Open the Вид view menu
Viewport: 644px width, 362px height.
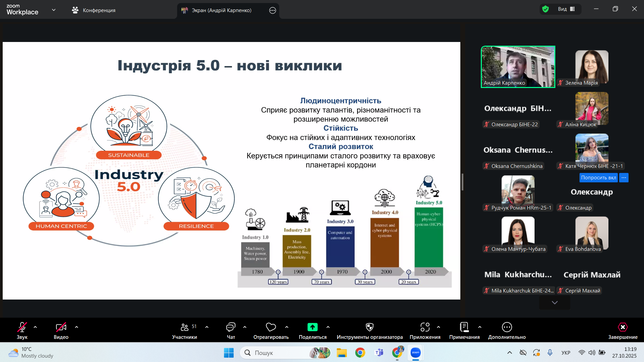pyautogui.click(x=566, y=9)
